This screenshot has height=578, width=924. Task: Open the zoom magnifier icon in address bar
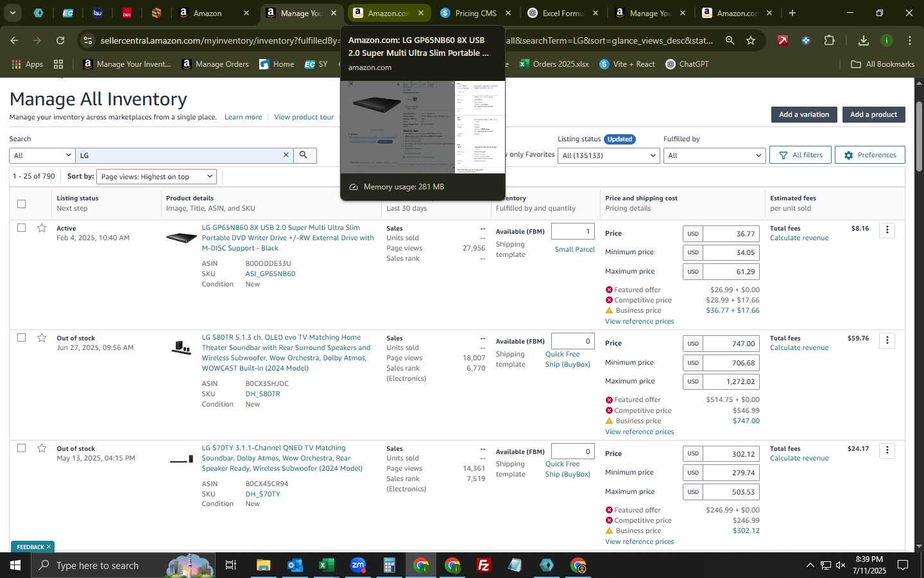pos(730,40)
